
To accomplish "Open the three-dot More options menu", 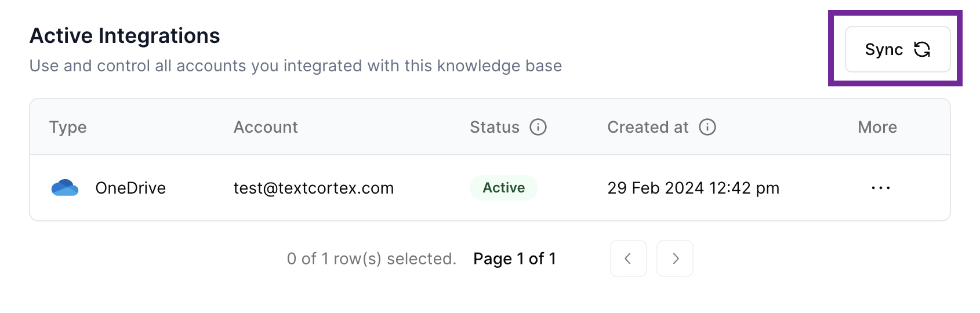I will (x=880, y=188).
